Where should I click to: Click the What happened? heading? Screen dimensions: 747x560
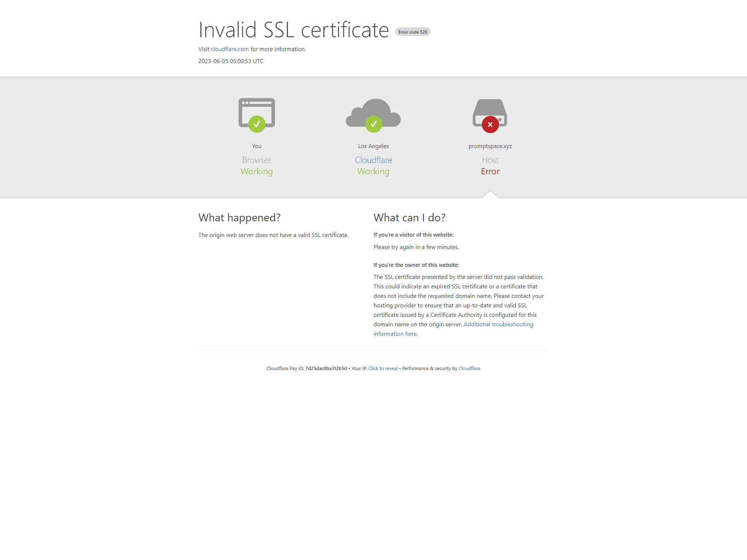240,218
